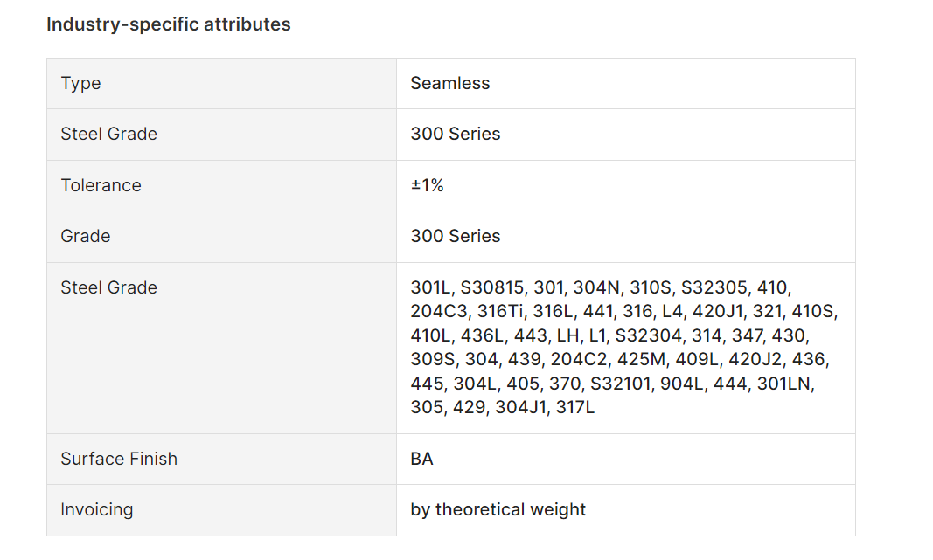933x560 pixels.
Task: Click the "by theoretical weight" value
Action: 498,509
